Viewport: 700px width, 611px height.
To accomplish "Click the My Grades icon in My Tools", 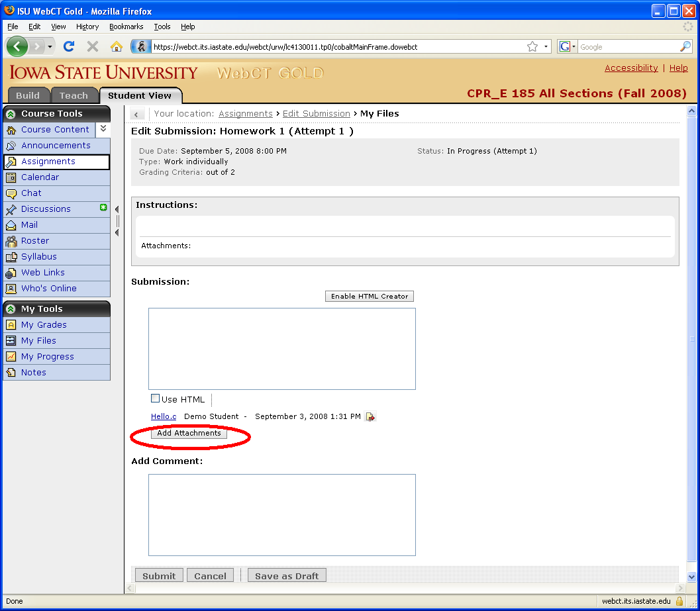I will 11,325.
